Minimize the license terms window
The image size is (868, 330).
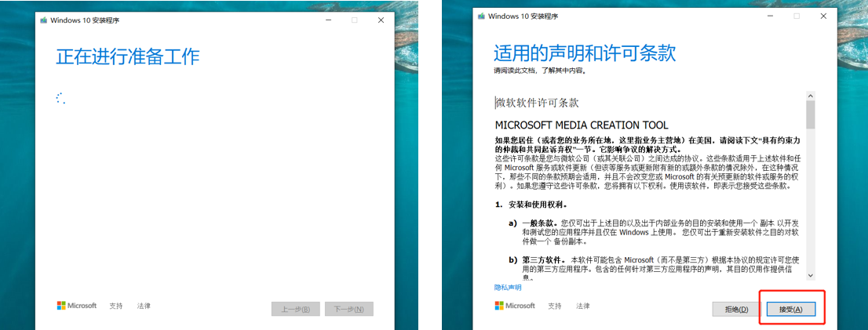point(770,16)
